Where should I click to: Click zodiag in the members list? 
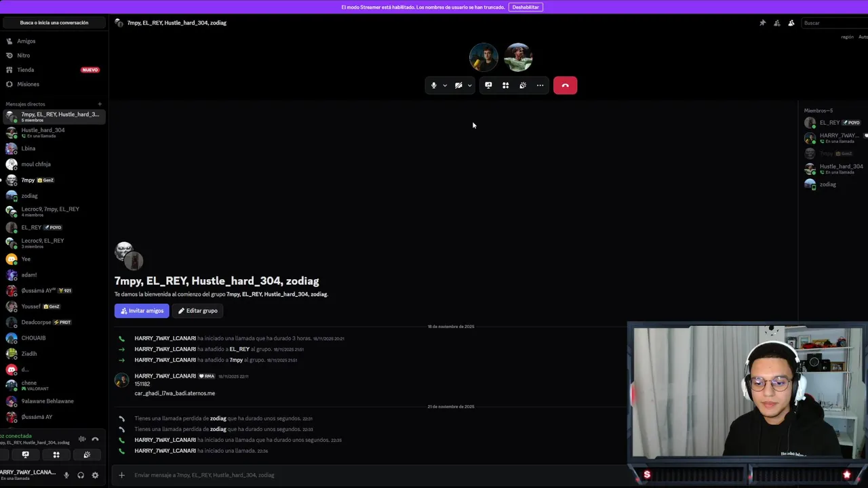tap(834, 184)
